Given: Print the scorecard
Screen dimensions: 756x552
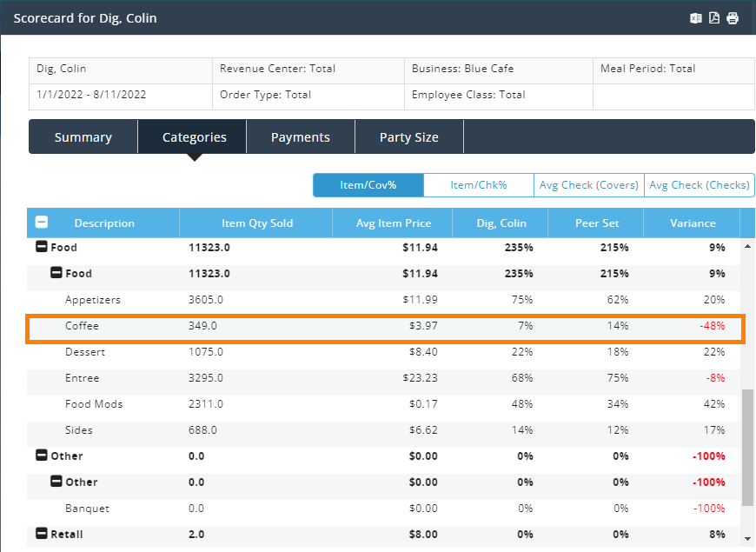Looking at the screenshot, I should (x=733, y=18).
